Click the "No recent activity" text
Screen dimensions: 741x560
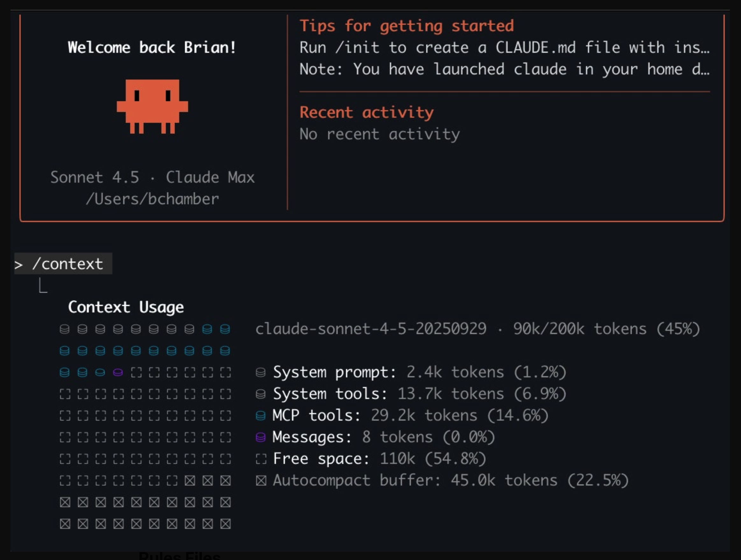coord(379,134)
